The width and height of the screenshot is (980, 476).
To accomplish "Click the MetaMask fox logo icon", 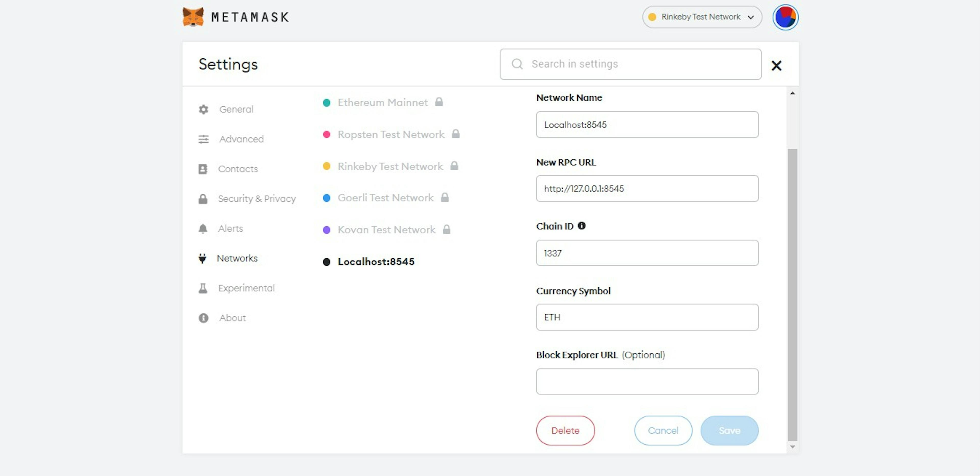I will (x=193, y=16).
